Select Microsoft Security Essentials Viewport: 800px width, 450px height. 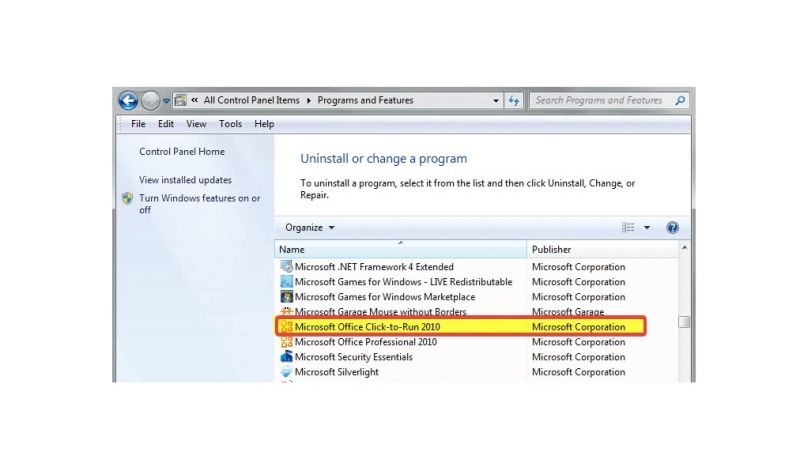point(354,357)
